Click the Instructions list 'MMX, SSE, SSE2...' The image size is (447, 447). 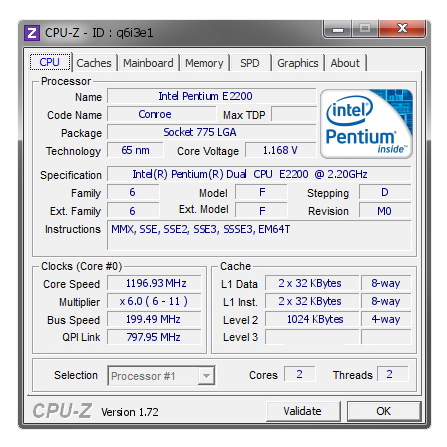[x=259, y=235]
